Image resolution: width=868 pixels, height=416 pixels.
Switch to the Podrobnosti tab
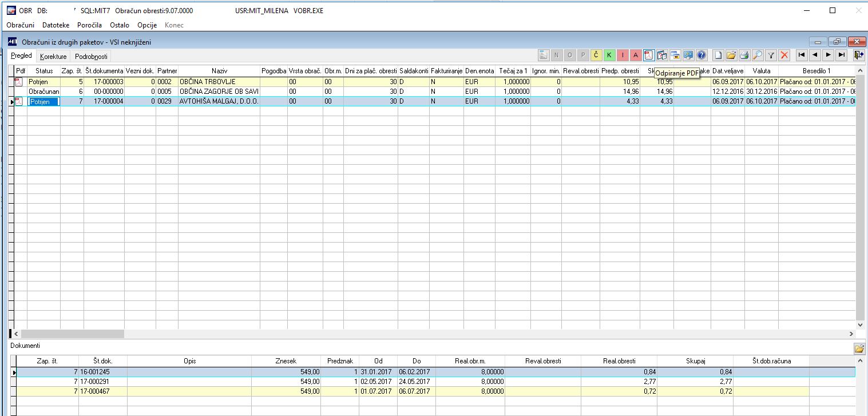click(x=91, y=57)
